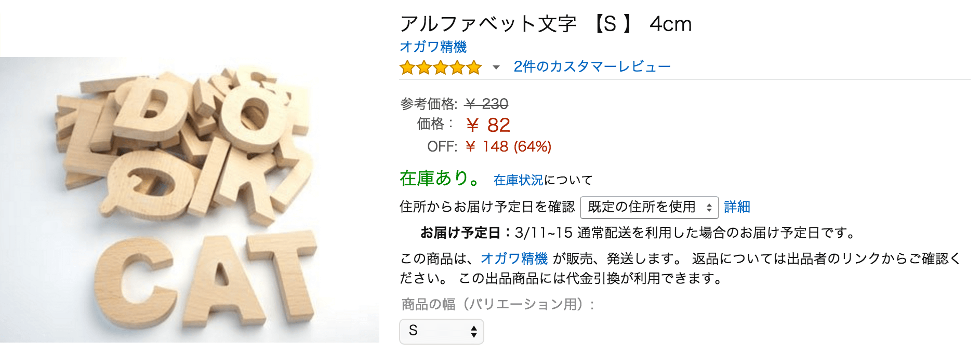Screen dimensions: 980x354
Task: Click the up-down arrows on address selector
Action: (709, 207)
